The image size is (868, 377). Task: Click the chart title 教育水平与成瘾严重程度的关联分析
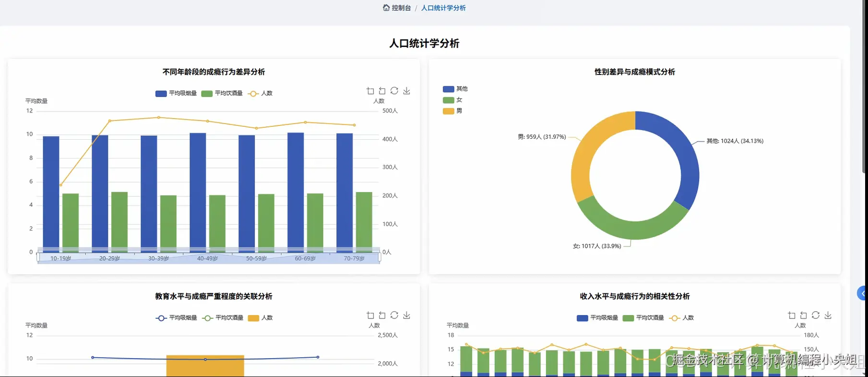pos(214,296)
